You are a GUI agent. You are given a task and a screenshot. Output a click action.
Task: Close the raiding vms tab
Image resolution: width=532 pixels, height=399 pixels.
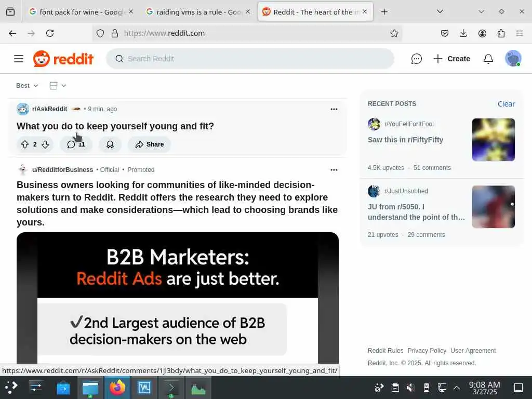click(x=248, y=12)
